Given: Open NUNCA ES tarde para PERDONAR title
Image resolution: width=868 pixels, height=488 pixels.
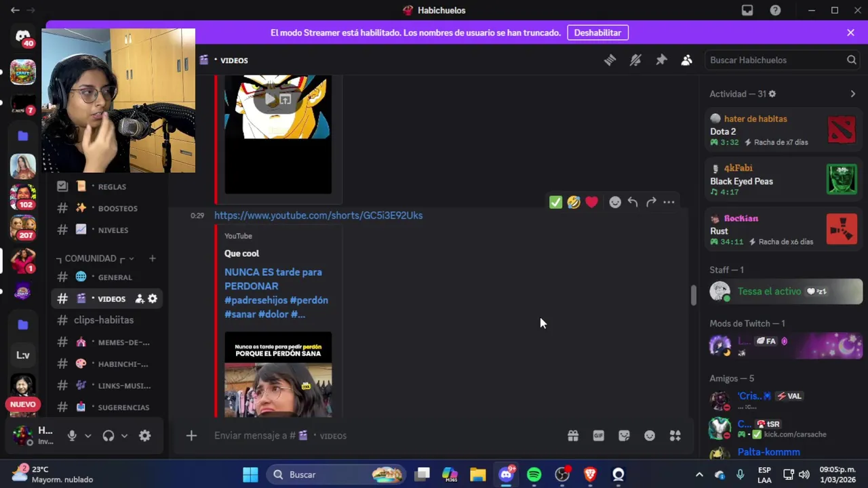Looking at the screenshot, I should coord(276,293).
